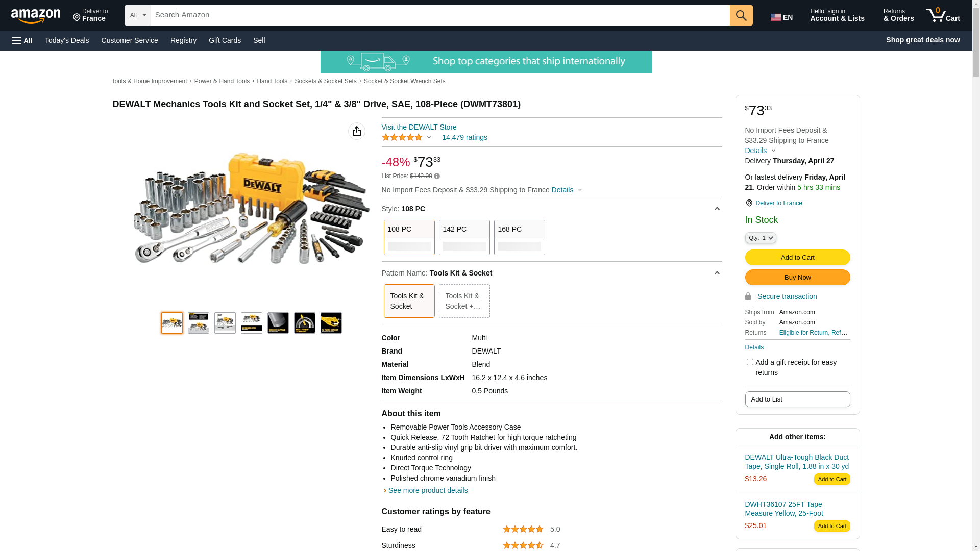Select the second product thumbnail image
This screenshot has width=980, height=551.
pyautogui.click(x=199, y=323)
